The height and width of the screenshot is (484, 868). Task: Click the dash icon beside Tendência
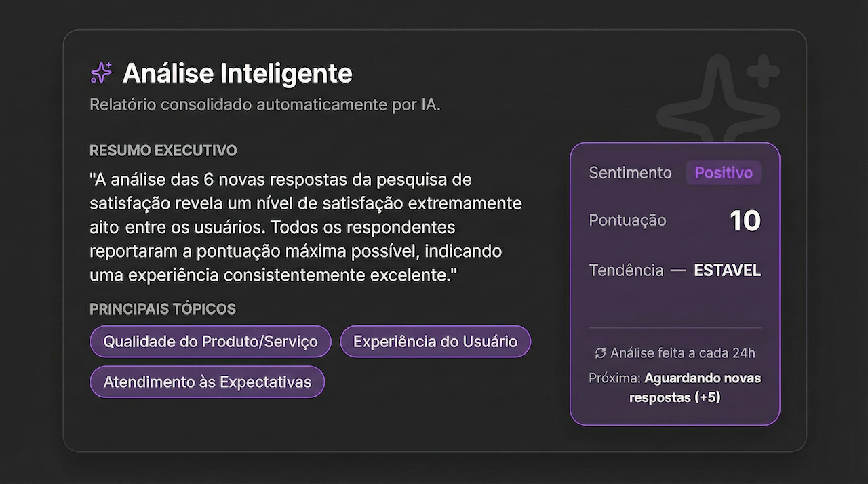click(677, 270)
